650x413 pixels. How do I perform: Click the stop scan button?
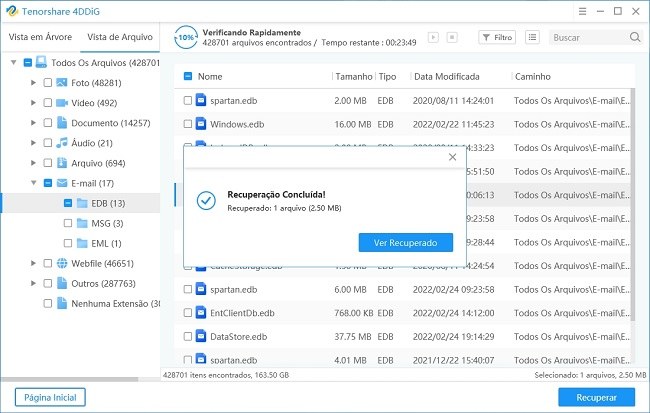(452, 37)
